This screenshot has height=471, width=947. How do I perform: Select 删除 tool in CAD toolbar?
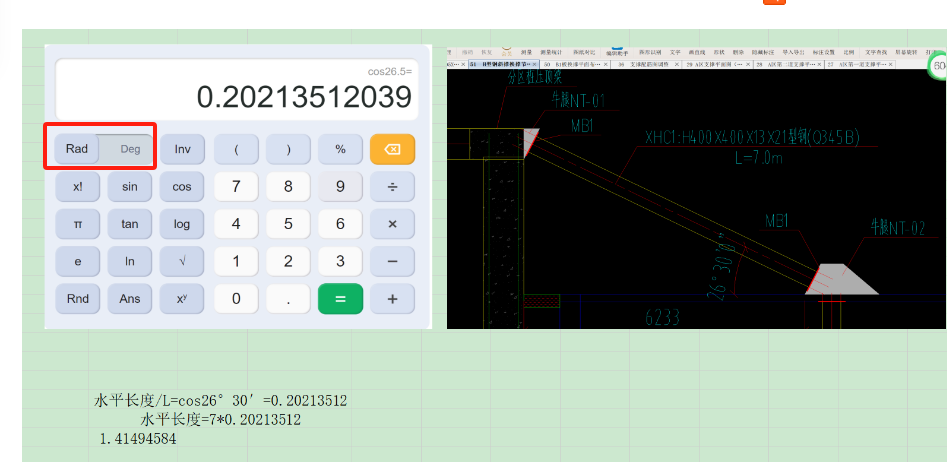(738, 53)
